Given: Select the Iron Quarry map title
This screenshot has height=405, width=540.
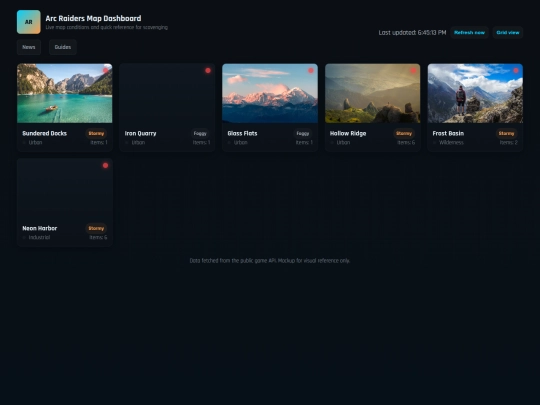Looking at the screenshot, I should click(x=141, y=133).
